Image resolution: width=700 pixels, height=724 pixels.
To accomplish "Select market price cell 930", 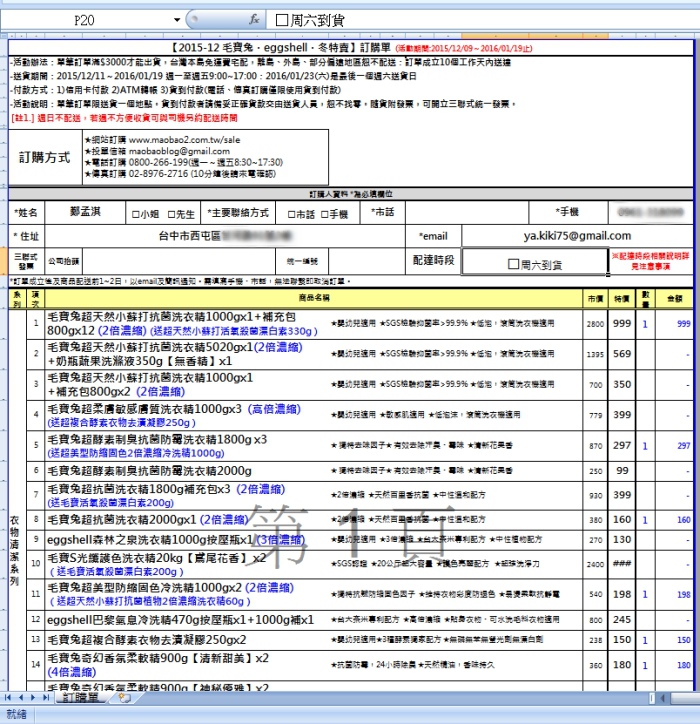I will click(x=595, y=495).
